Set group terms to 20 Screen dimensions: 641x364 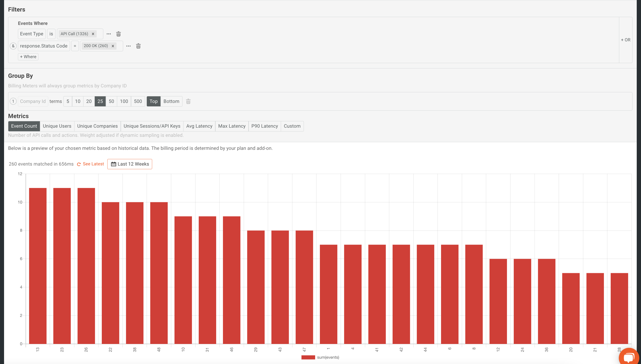89,101
